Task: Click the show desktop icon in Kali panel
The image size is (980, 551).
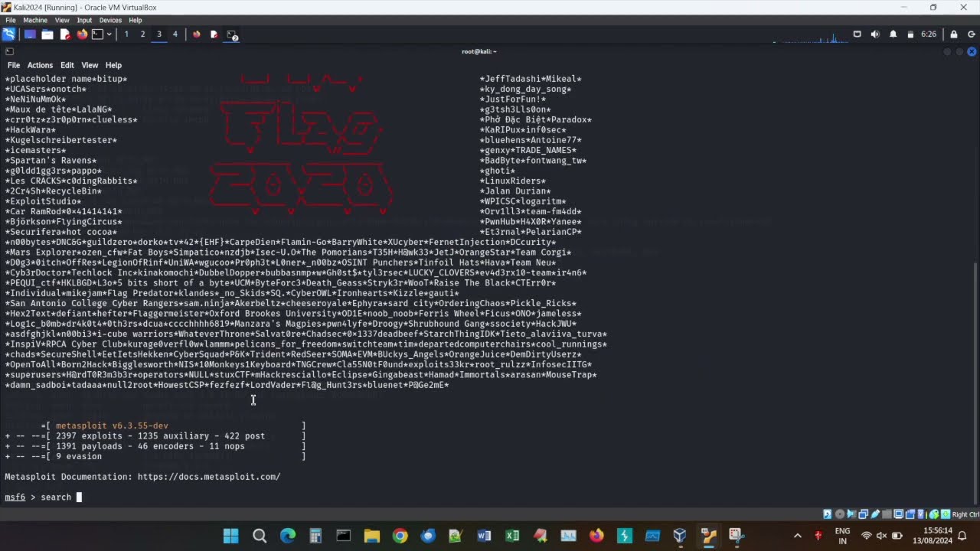Action: coord(30,34)
